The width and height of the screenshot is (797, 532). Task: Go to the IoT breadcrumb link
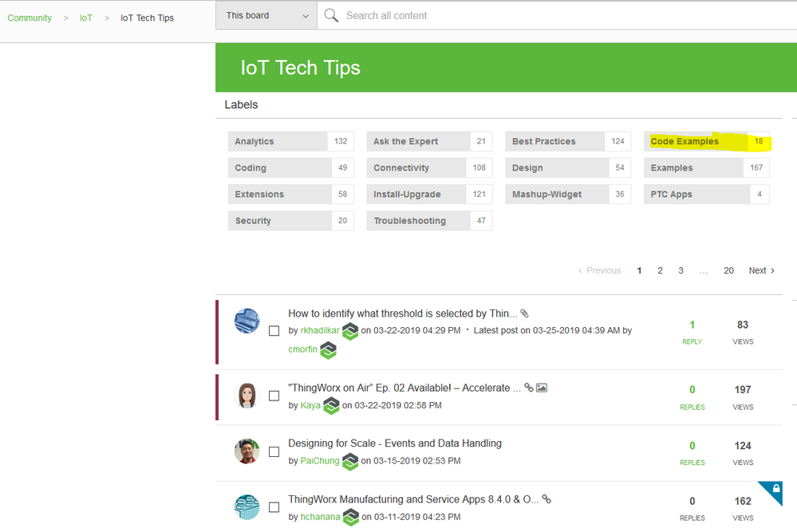tap(86, 18)
